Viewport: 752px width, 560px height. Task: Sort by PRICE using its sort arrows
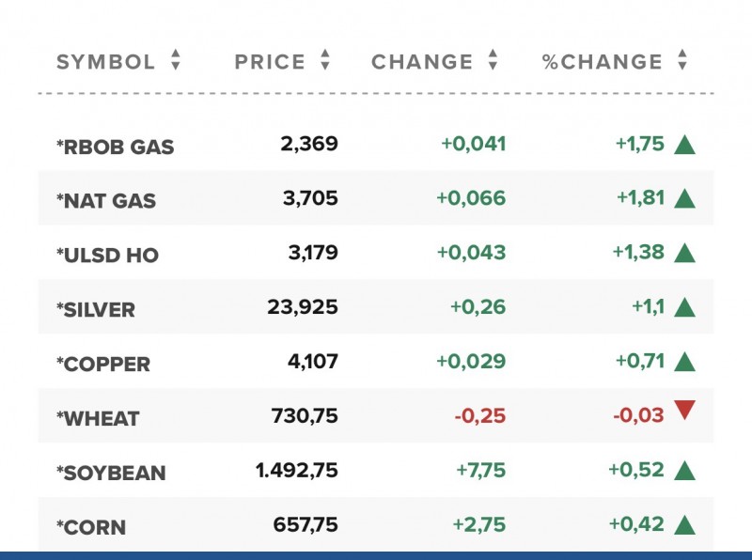(x=325, y=62)
